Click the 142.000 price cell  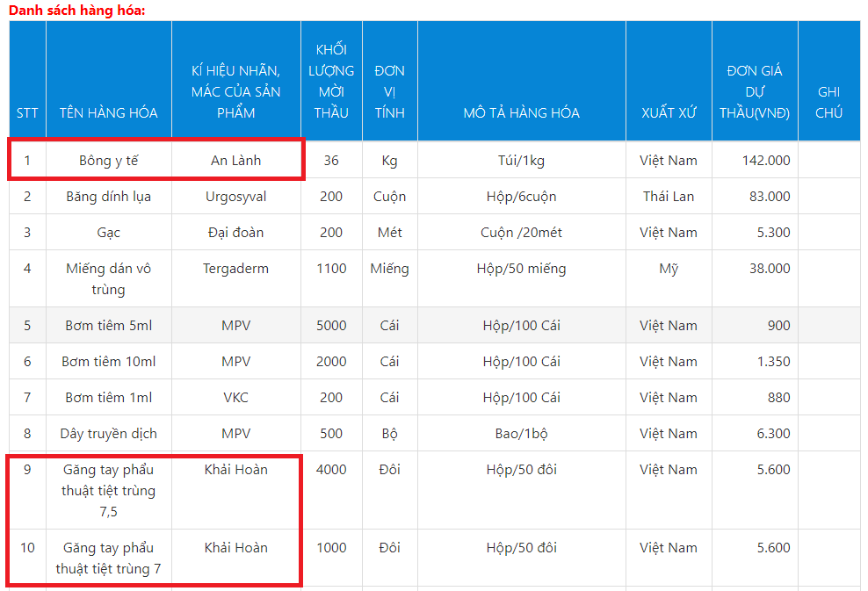[x=766, y=161]
